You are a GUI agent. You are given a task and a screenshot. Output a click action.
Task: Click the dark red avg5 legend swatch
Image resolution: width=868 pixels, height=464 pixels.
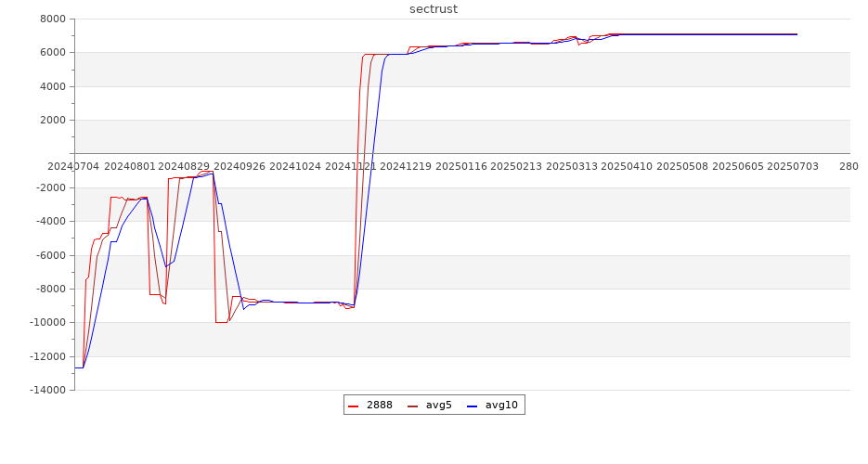coord(412,406)
